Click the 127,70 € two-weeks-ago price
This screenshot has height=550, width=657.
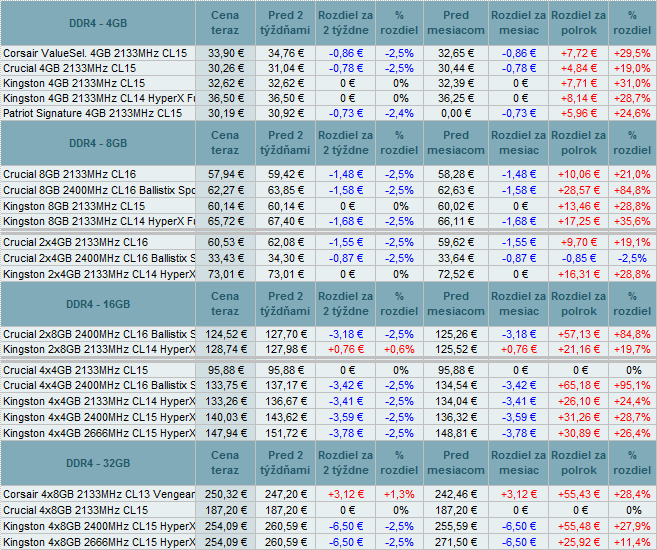(286, 334)
